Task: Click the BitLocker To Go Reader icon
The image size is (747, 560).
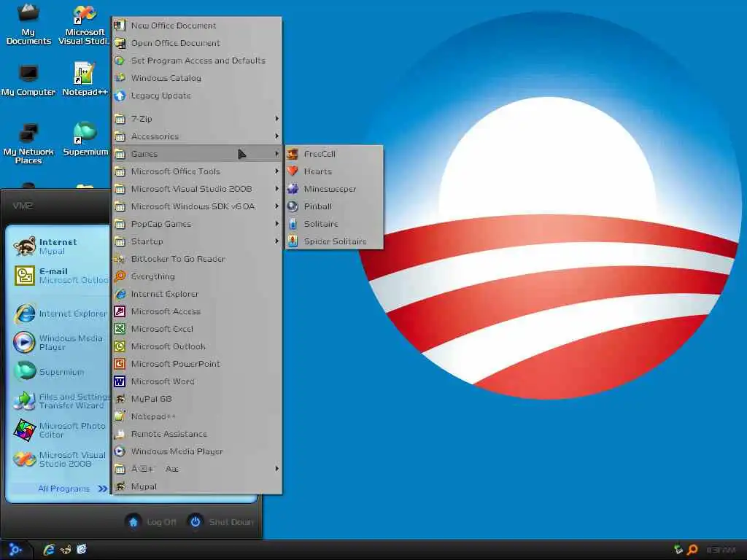Action: [120, 259]
